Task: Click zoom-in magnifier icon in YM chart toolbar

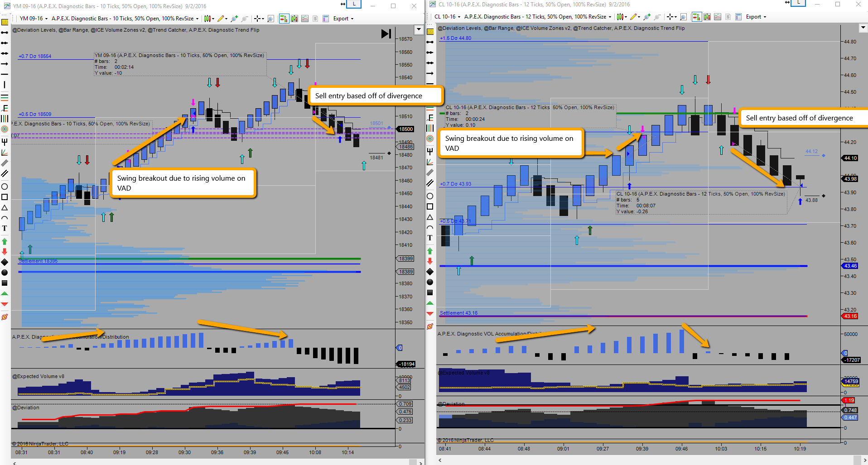Action: coord(234,19)
